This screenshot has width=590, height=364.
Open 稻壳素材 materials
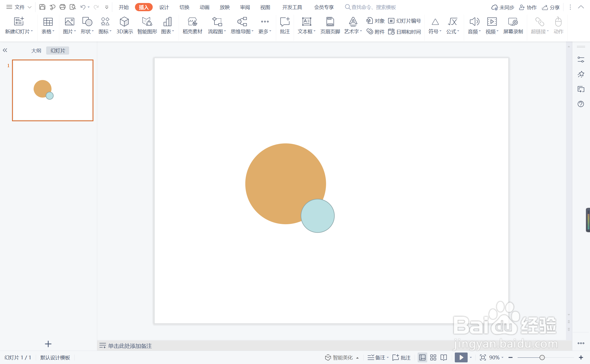[x=192, y=26]
